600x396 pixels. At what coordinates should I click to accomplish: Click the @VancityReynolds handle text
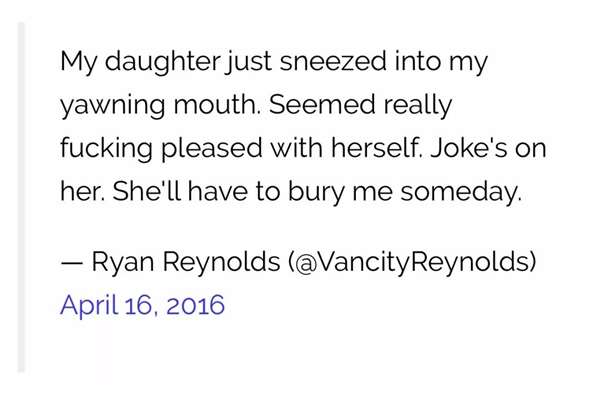(x=412, y=262)
